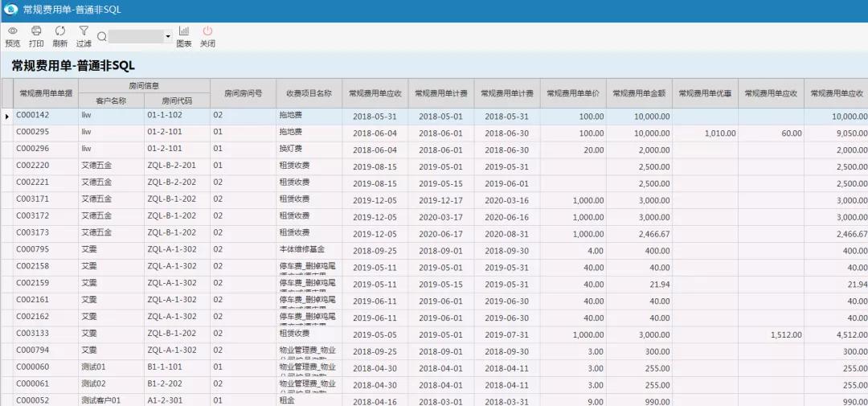Open the Chart (图表) icon
Screen dimensions: 868x406
pos(184,31)
